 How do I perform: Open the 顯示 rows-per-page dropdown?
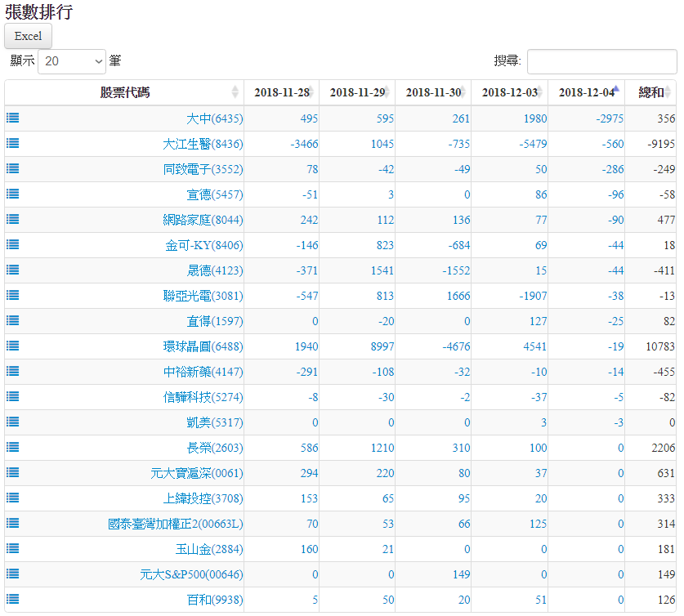(72, 61)
